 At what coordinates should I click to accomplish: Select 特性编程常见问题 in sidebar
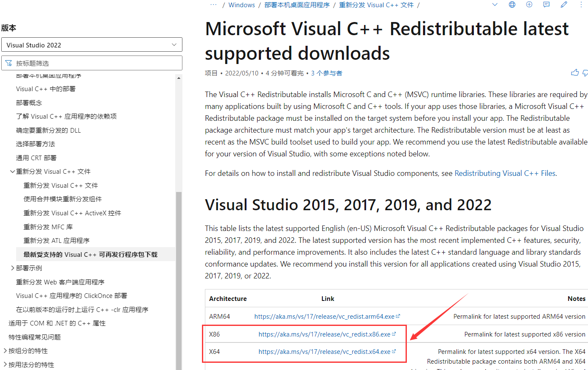pyautogui.click(x=35, y=337)
